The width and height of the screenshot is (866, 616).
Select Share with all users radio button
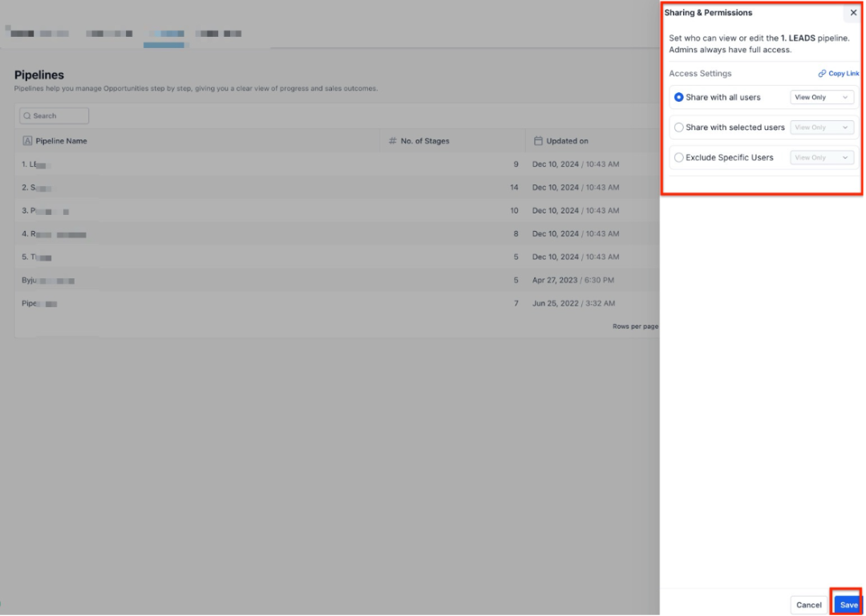click(679, 97)
